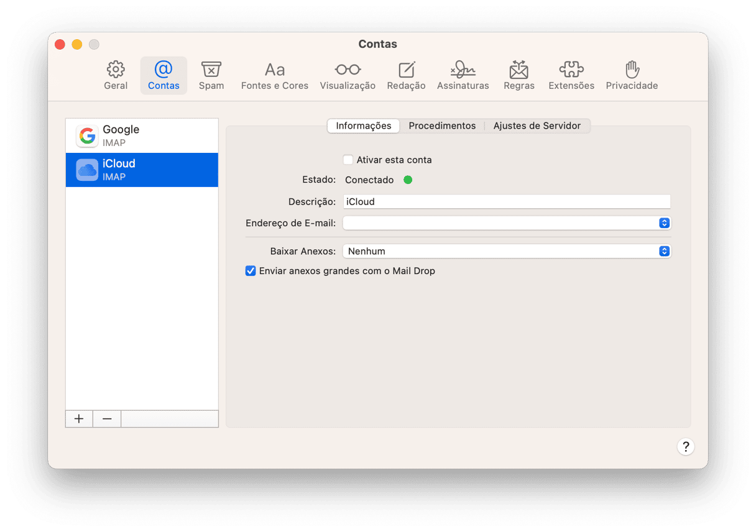The width and height of the screenshot is (756, 532).
Task: Click the minus button to remove account
Action: coord(107,419)
